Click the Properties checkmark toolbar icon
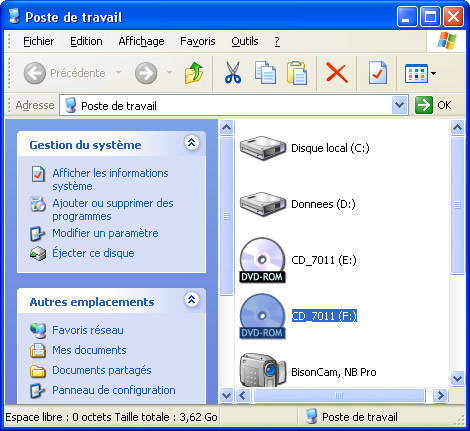The width and height of the screenshot is (470, 431). (378, 73)
